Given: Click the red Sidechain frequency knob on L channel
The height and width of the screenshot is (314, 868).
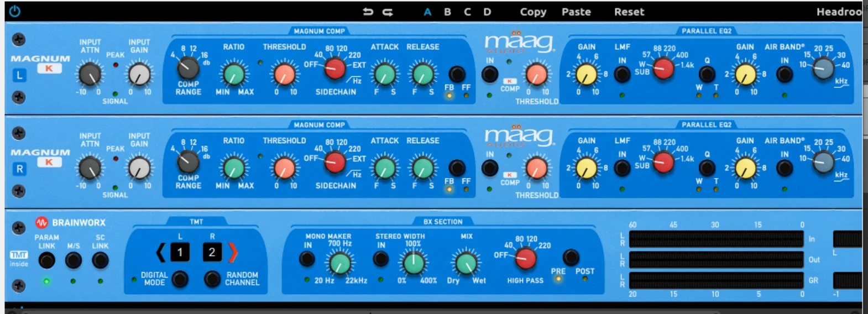Looking at the screenshot, I should coord(334,69).
